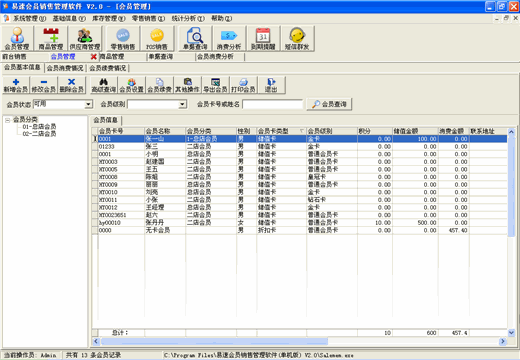The height and width of the screenshot is (360, 520).
Task: Collapse the 会员分类 tree node
Action: coord(7,120)
